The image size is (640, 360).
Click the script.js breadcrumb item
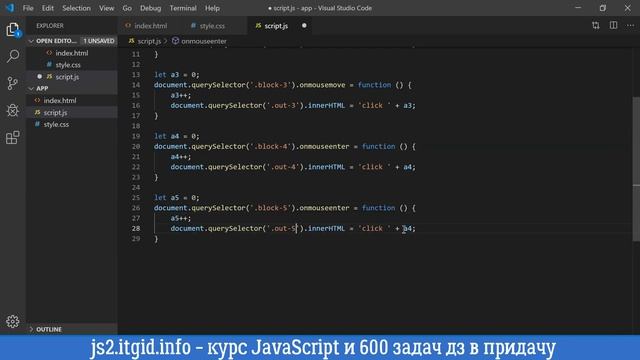pos(145,41)
